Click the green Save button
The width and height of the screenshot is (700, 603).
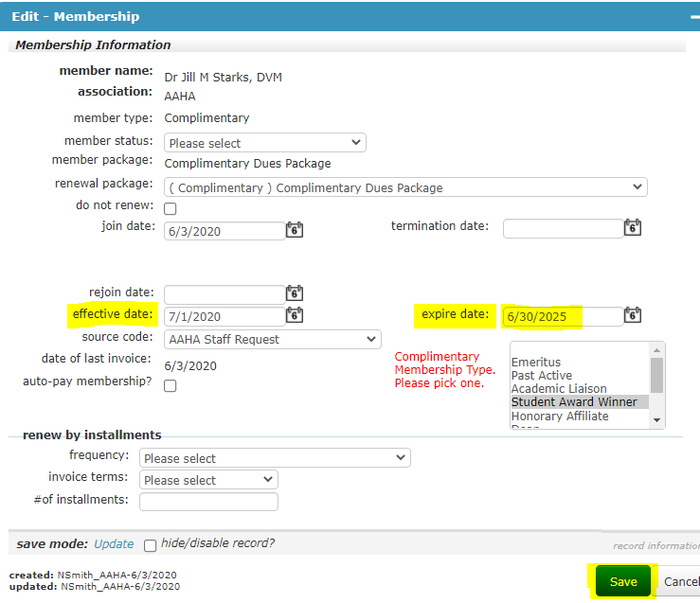622,582
